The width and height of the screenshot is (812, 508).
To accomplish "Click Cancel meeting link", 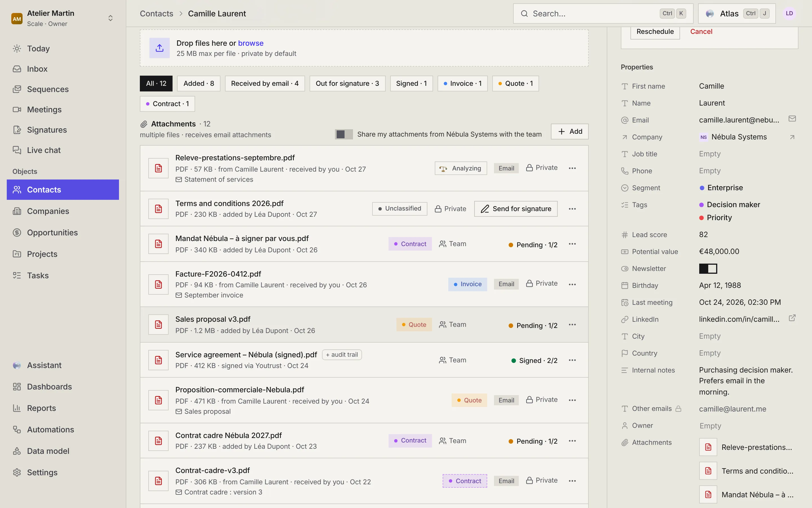I will 701,32.
